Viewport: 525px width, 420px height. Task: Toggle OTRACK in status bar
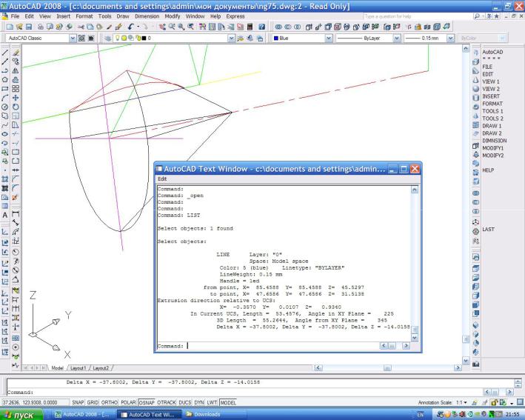click(x=167, y=402)
